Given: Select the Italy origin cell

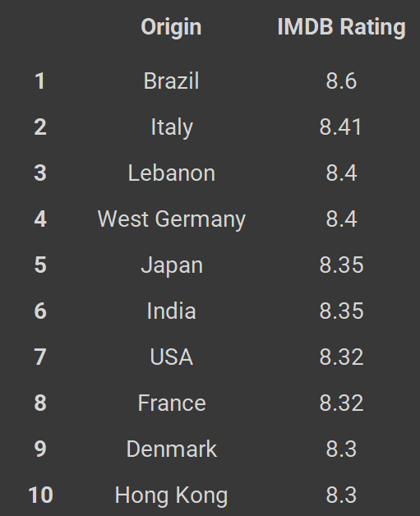Looking at the screenshot, I should [x=172, y=127].
